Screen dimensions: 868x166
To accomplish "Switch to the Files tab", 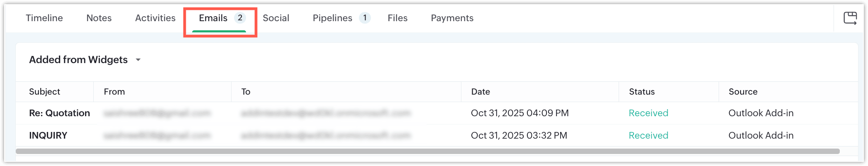I will [x=397, y=18].
